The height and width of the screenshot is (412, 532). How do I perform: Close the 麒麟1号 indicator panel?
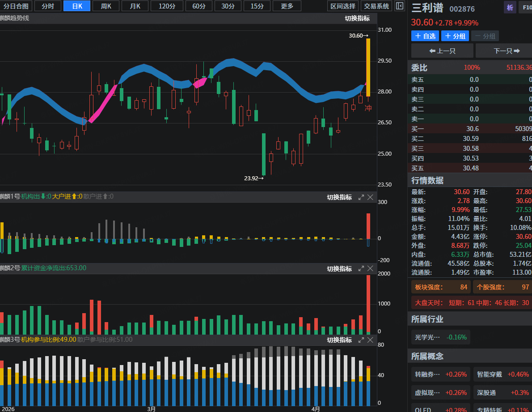(x=370, y=197)
